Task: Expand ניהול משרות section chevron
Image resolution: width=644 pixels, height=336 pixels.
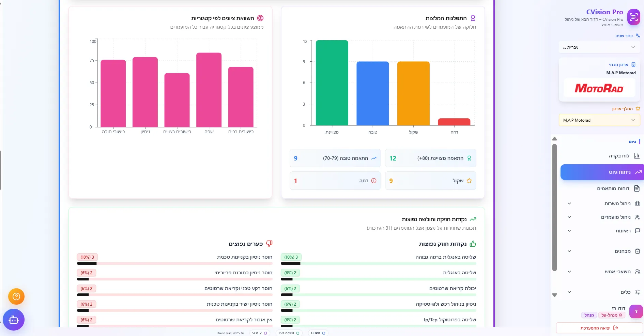Action: click(x=569, y=203)
